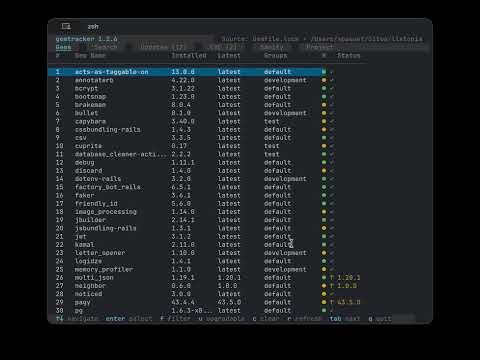This screenshot has height=360, width=480.
Task: Click installed version 4.22.0 of annotaterb
Action: click(183, 80)
